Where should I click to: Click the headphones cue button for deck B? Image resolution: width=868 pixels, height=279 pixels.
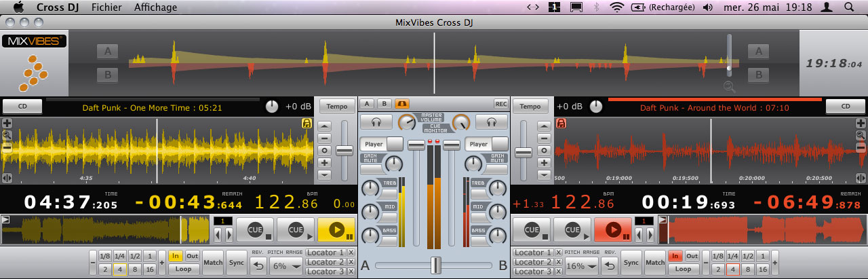(491, 122)
